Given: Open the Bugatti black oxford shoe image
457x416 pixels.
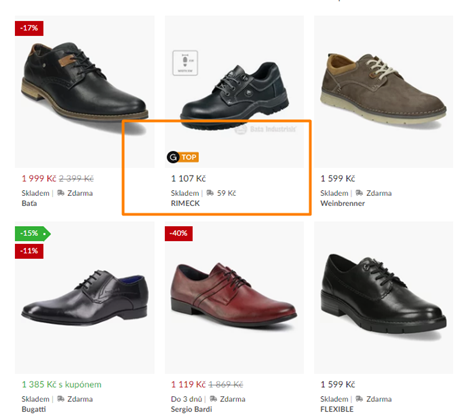Looking at the screenshot, I should click(85, 298).
